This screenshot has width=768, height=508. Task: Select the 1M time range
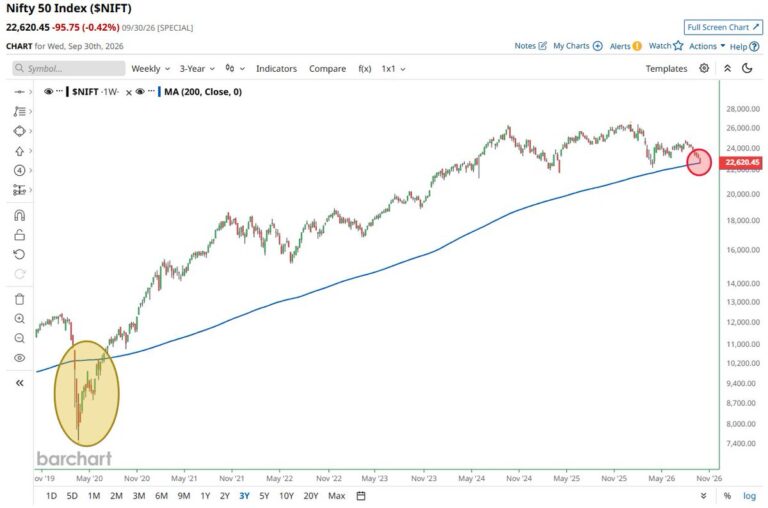94,496
